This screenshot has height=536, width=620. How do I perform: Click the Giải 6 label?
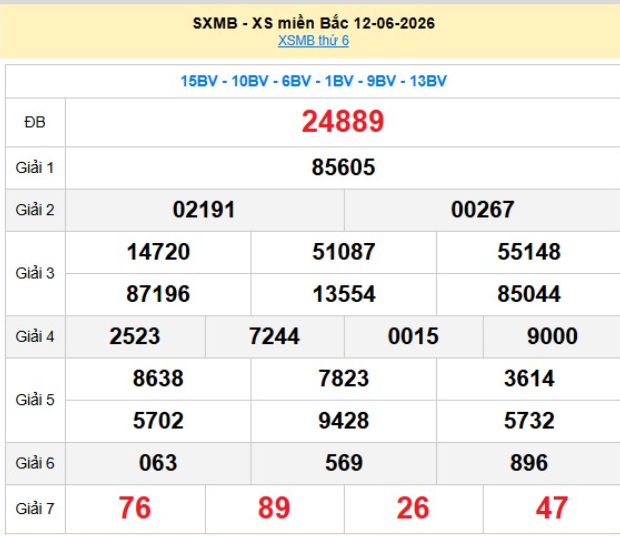click(x=35, y=463)
